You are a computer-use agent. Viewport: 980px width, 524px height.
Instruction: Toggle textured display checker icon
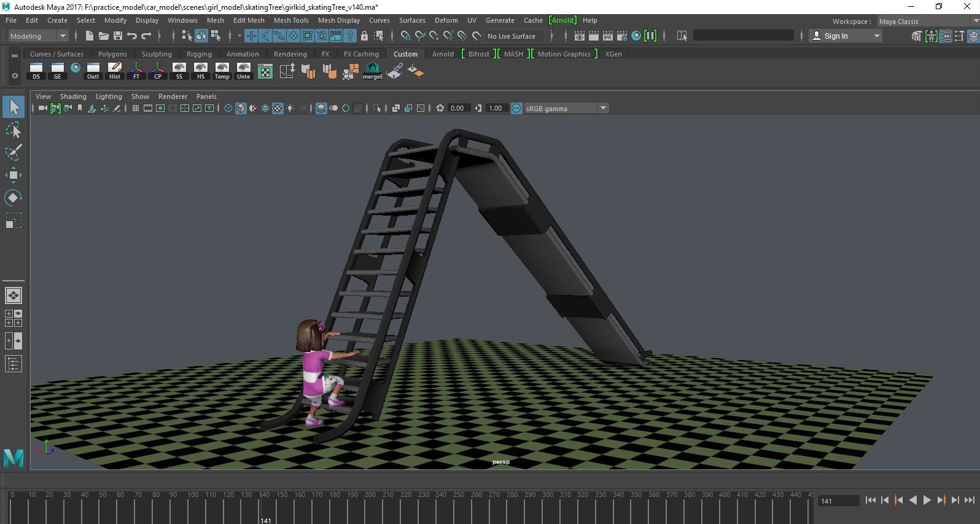278,108
